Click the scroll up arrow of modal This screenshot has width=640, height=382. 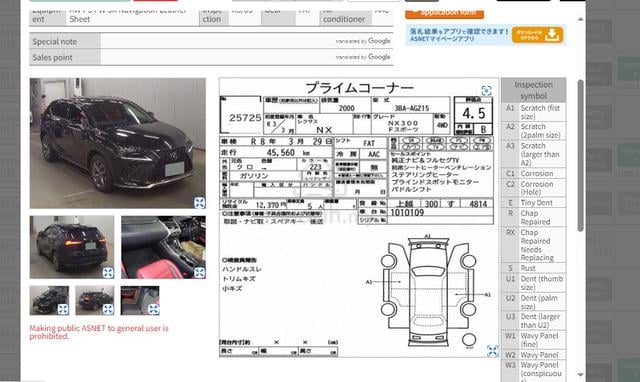[580, 19]
